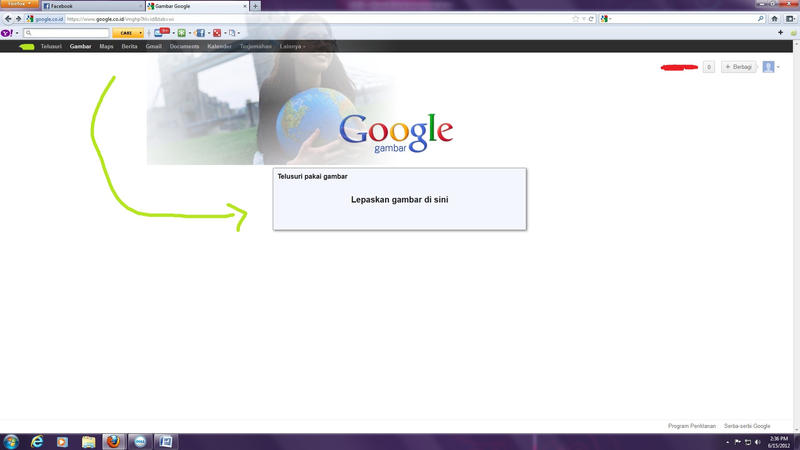This screenshot has height=450, width=800.
Task: Open Gmail from the Google bar
Action: point(153,46)
